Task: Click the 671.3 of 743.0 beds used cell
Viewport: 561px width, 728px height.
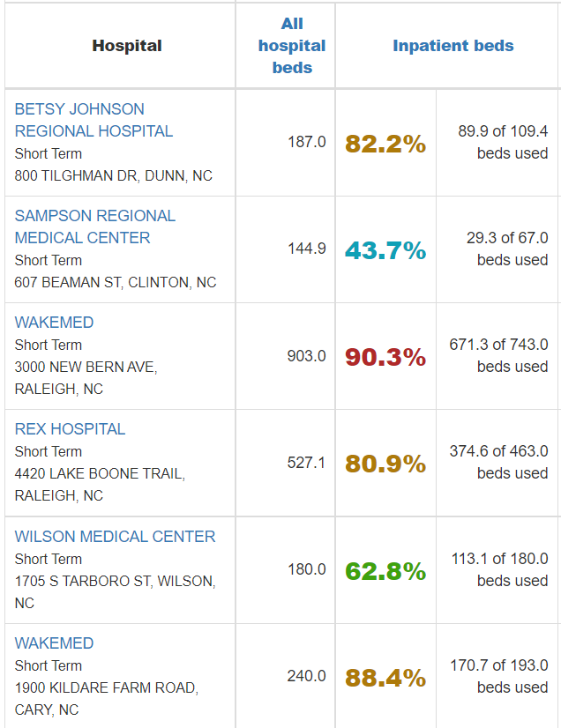Action: 499,355
